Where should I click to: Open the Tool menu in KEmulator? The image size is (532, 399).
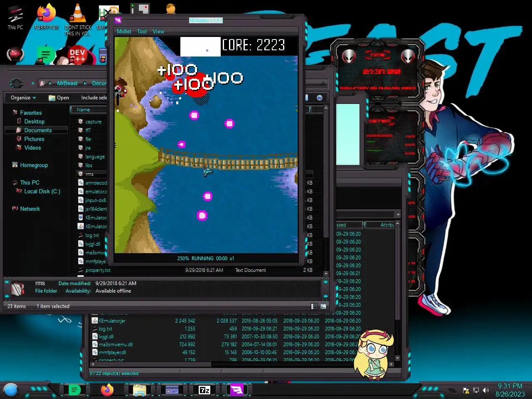coord(142,31)
